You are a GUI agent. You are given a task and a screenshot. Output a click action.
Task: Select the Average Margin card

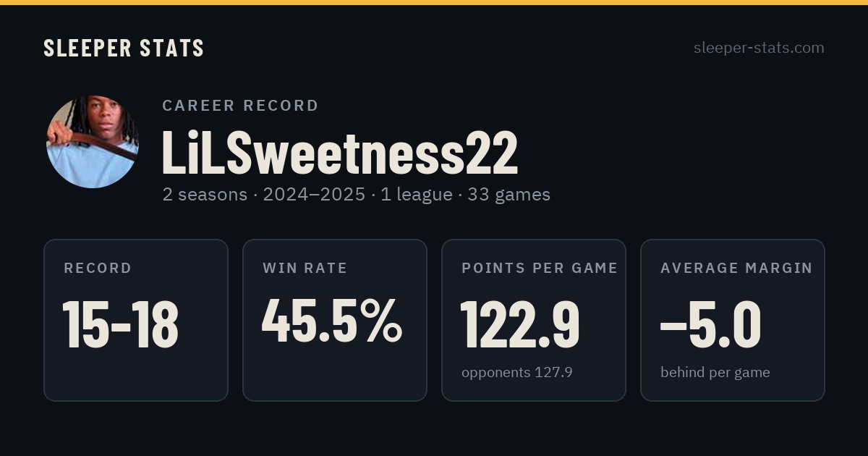point(733,320)
